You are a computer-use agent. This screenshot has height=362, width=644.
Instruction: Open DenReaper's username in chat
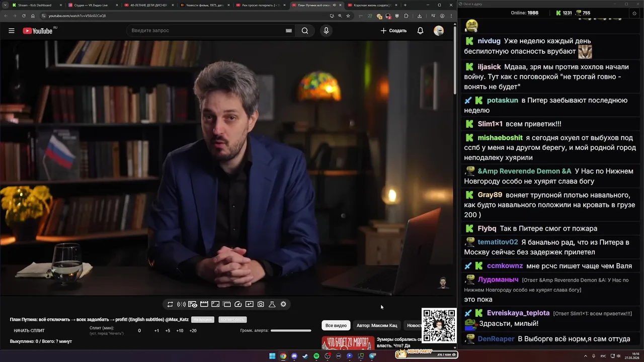tap(496, 339)
